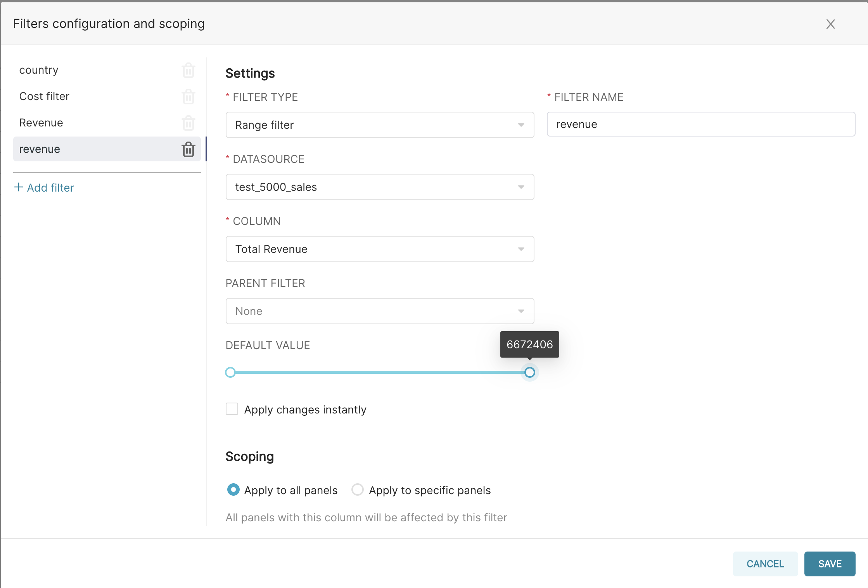Delete the country filter
This screenshot has width=868, height=588.
[x=188, y=70]
